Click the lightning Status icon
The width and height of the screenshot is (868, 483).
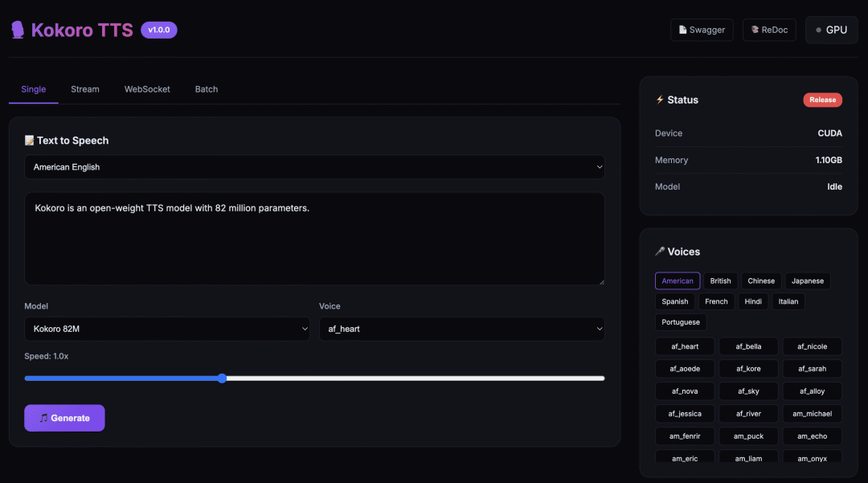pyautogui.click(x=660, y=100)
